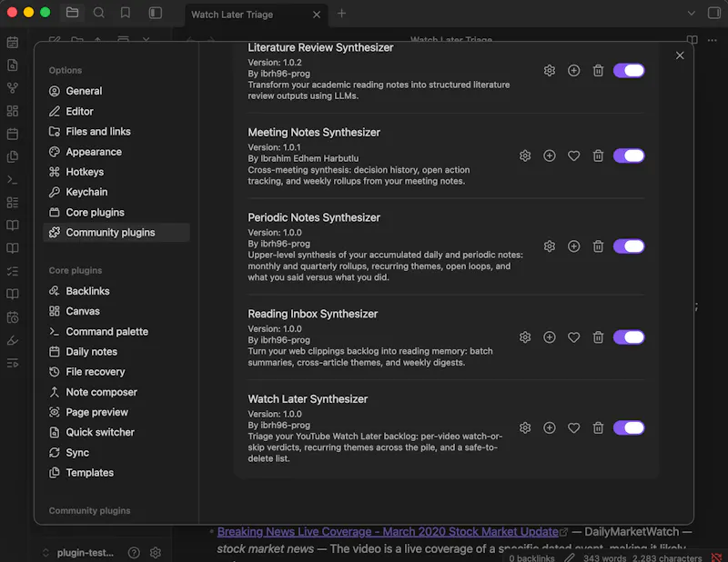728x562 pixels.
Task: Open Reading Inbox Synthesizer options gear
Action: coord(525,337)
